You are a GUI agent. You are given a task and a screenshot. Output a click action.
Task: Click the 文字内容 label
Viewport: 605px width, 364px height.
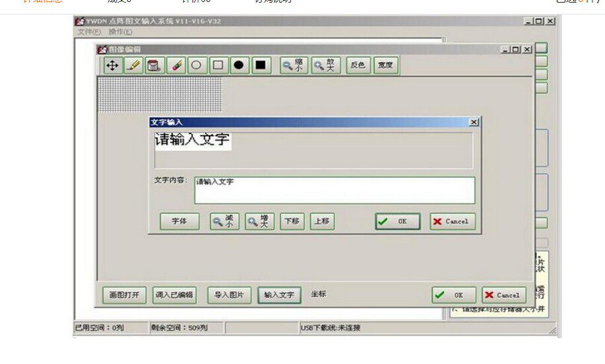171,180
